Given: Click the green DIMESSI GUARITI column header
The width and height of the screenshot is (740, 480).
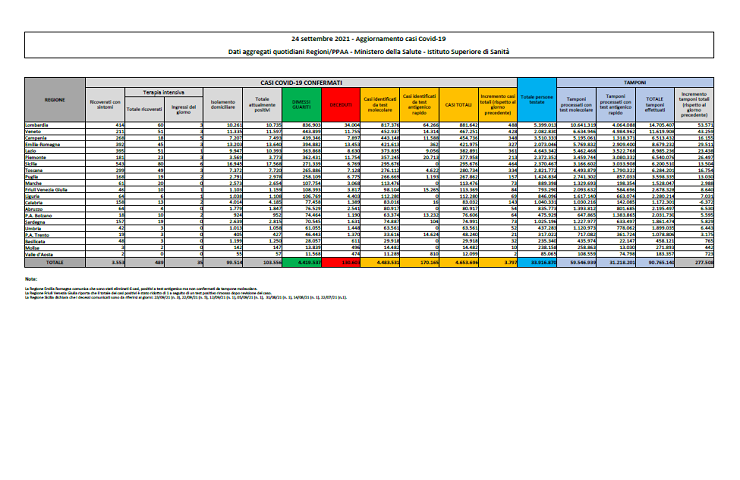Looking at the screenshot, I should [x=303, y=103].
